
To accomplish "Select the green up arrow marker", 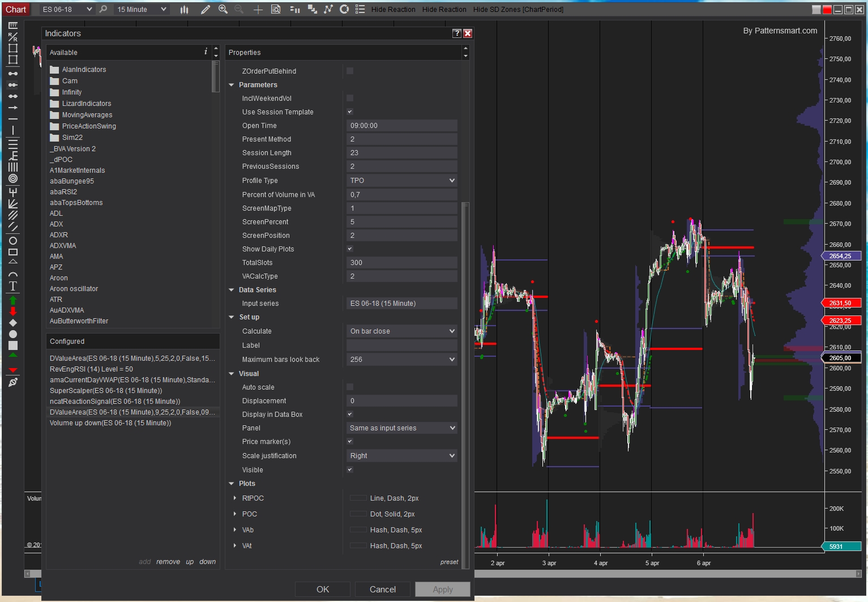I will point(13,300).
